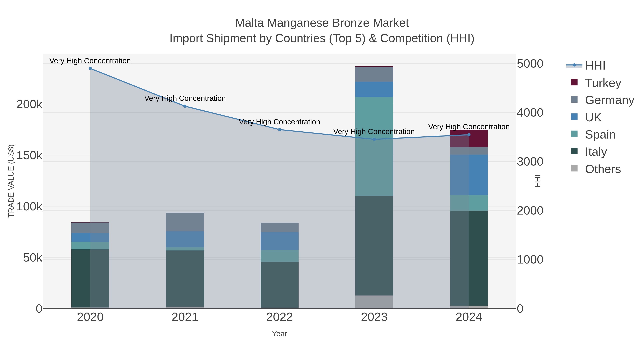Toggle the UK series in legend
Screen dimensions: 644x362
click(x=586, y=117)
